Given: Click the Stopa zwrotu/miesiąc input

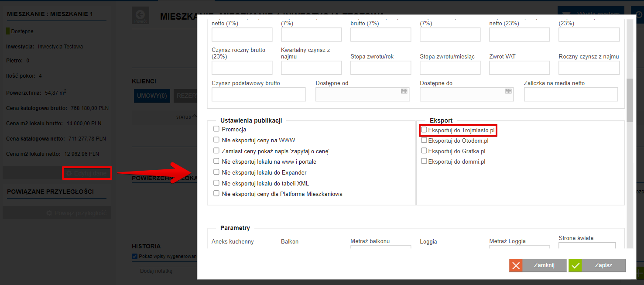Looking at the screenshot, I should point(450,68).
